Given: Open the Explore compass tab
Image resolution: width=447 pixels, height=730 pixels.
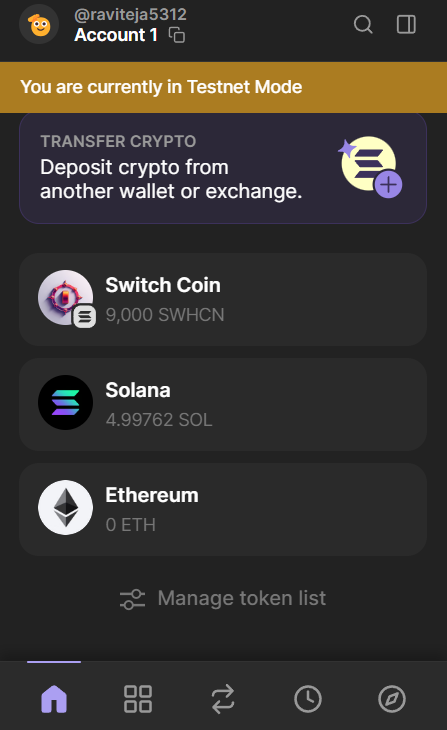Looking at the screenshot, I should pos(392,698).
